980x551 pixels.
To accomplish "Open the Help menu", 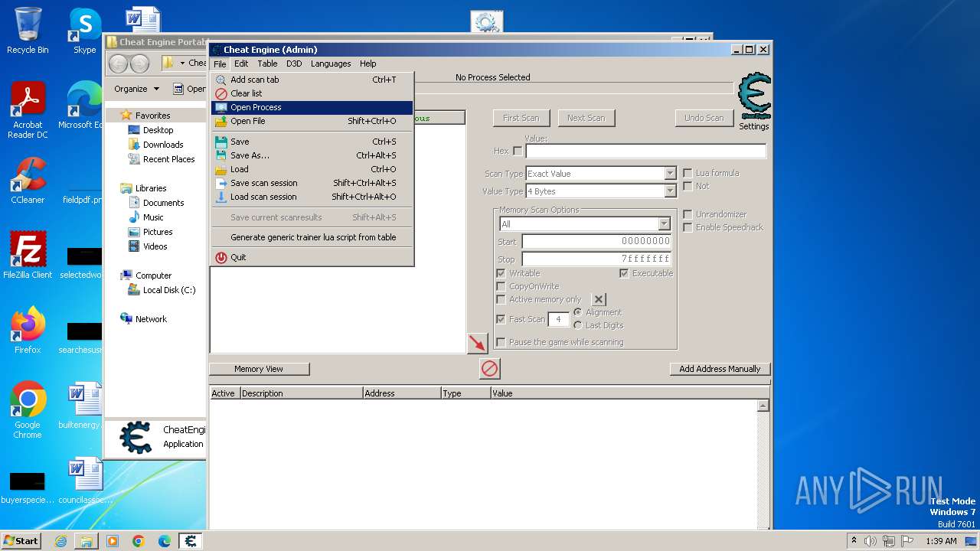I will pyautogui.click(x=368, y=64).
